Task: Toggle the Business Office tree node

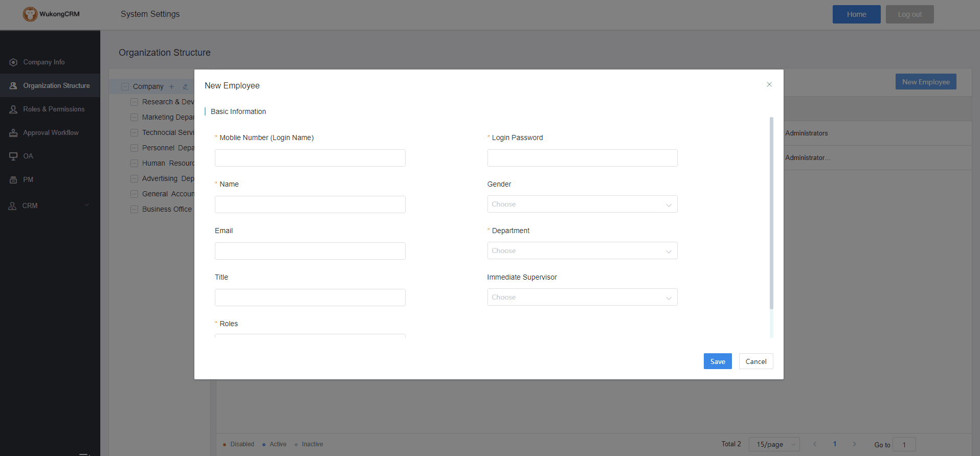Action: tap(134, 209)
